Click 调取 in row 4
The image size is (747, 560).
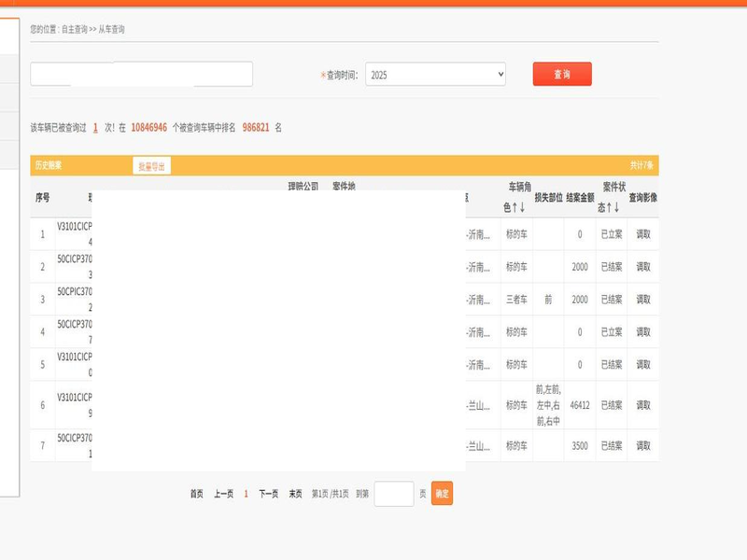click(x=643, y=332)
